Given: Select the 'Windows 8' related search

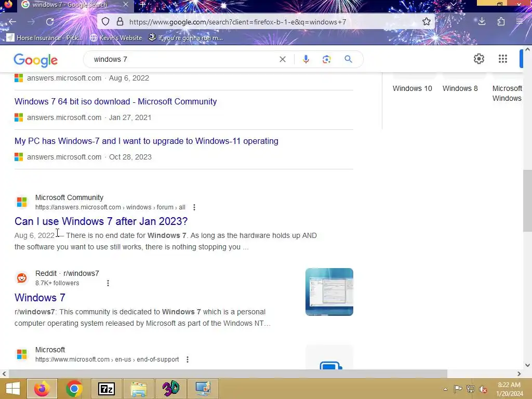Looking at the screenshot, I should coord(460,88).
